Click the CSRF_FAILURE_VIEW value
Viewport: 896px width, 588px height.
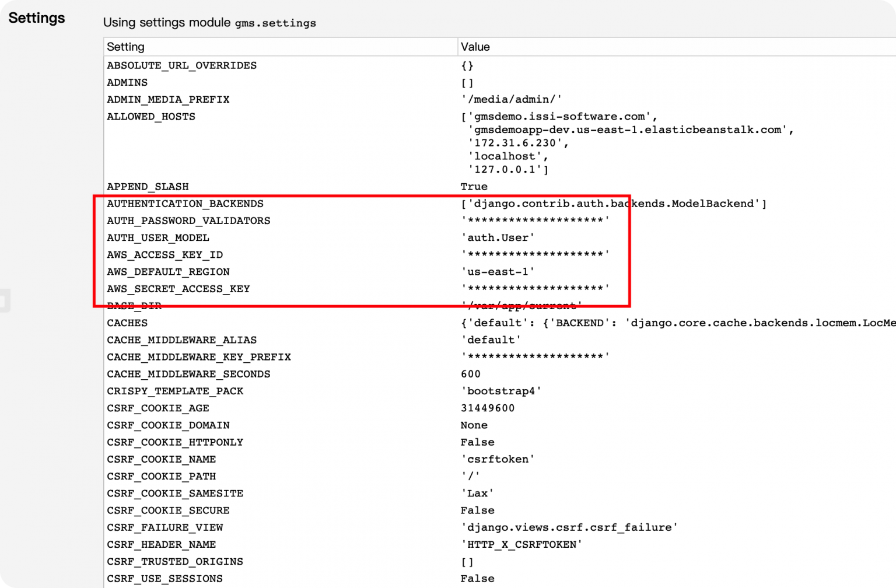point(569,527)
